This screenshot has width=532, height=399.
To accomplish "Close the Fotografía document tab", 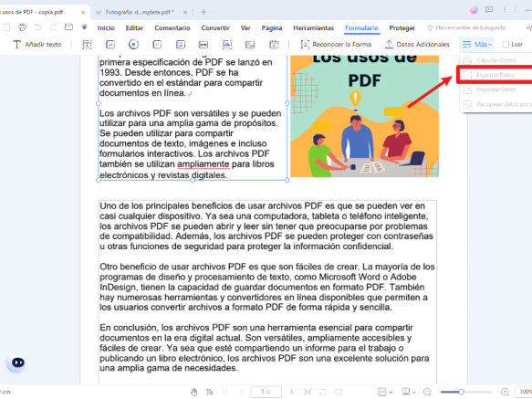I will (185, 12).
